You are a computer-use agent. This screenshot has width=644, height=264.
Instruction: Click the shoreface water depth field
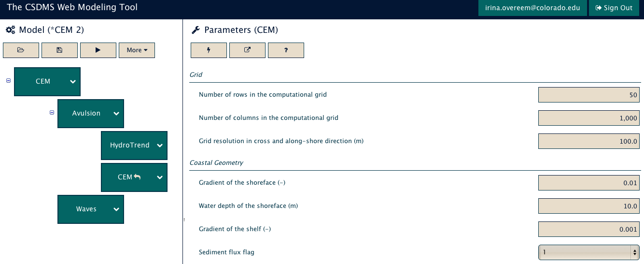click(x=588, y=206)
